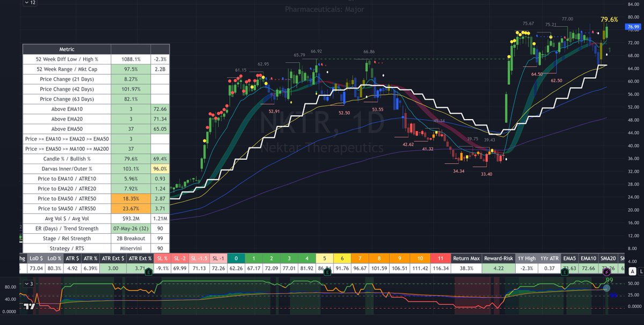
Task: Select the 1088.1% cell
Action: click(131, 59)
